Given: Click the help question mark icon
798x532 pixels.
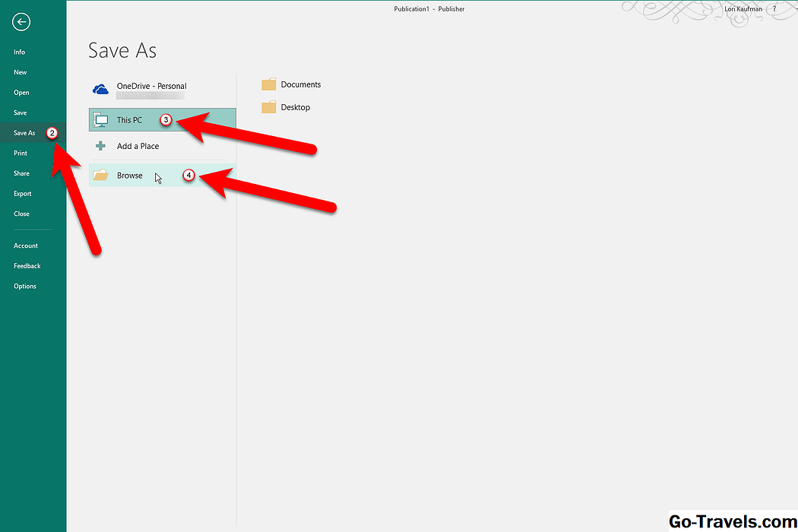Looking at the screenshot, I should pyautogui.click(x=773, y=9).
